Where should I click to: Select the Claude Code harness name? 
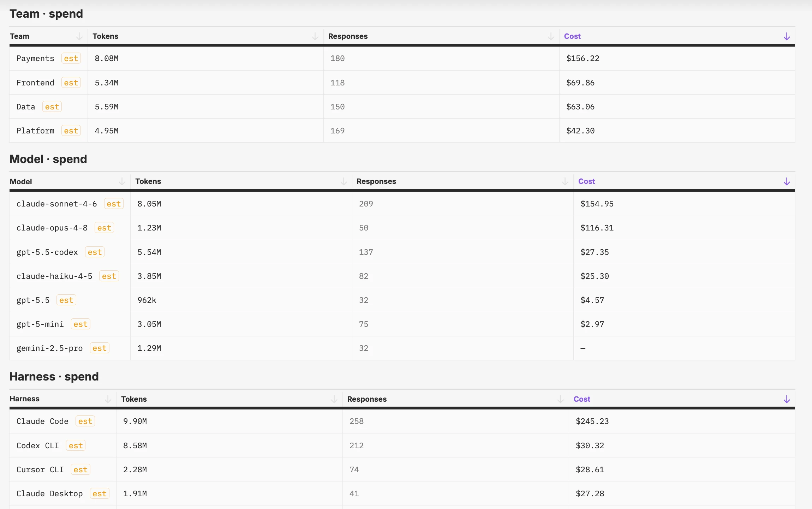42,421
